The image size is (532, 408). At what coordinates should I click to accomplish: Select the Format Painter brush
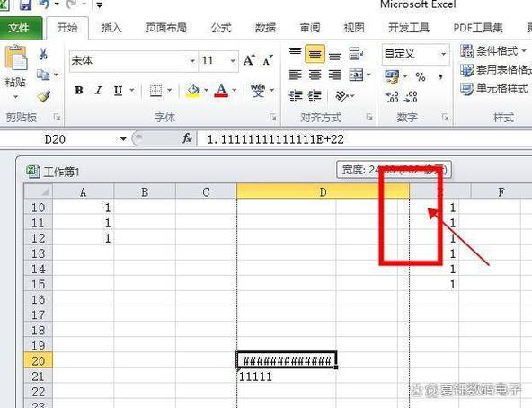[44, 96]
